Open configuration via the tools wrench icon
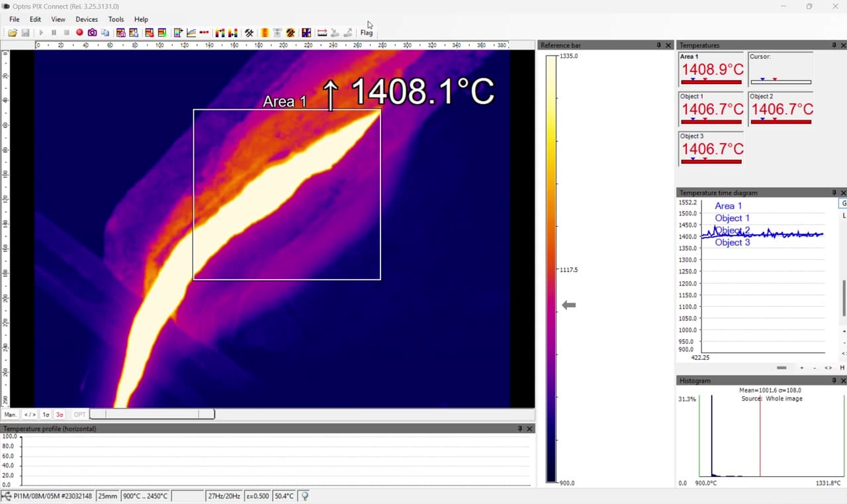The width and height of the screenshot is (847, 504). pyautogui.click(x=249, y=32)
